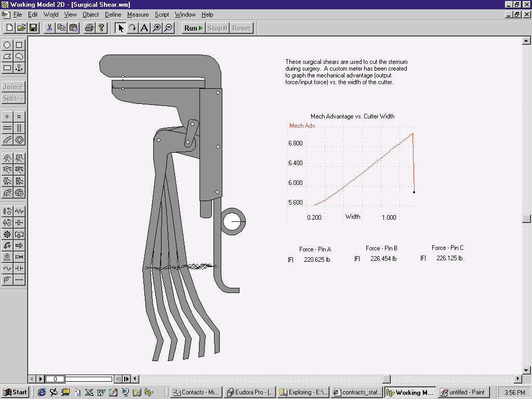532x399 pixels.
Task: Save the model with the floppy disk icon
Action: tap(33, 28)
